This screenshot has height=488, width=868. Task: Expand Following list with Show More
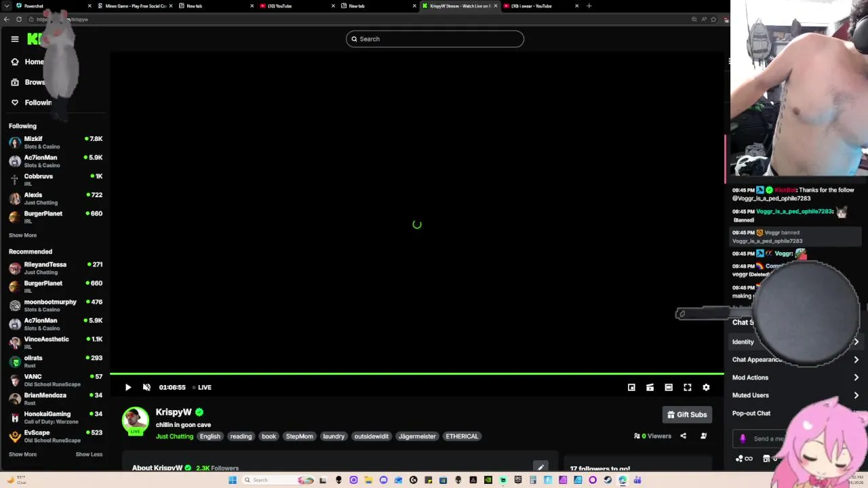click(x=22, y=235)
